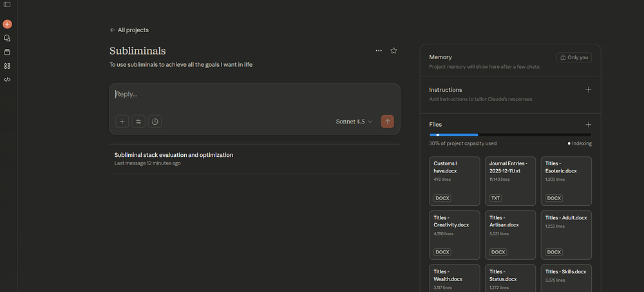Add project instructions with plus icon
The width and height of the screenshot is (644, 292).
(x=588, y=90)
